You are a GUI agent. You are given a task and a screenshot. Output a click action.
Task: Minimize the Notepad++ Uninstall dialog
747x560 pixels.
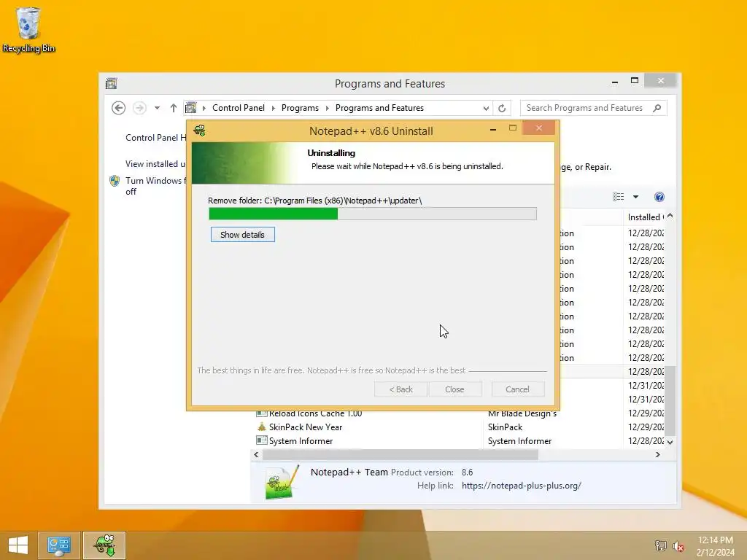[x=493, y=129]
